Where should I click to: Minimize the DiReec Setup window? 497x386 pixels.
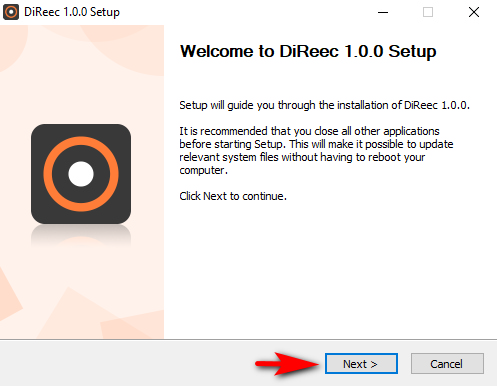pyautogui.click(x=383, y=13)
